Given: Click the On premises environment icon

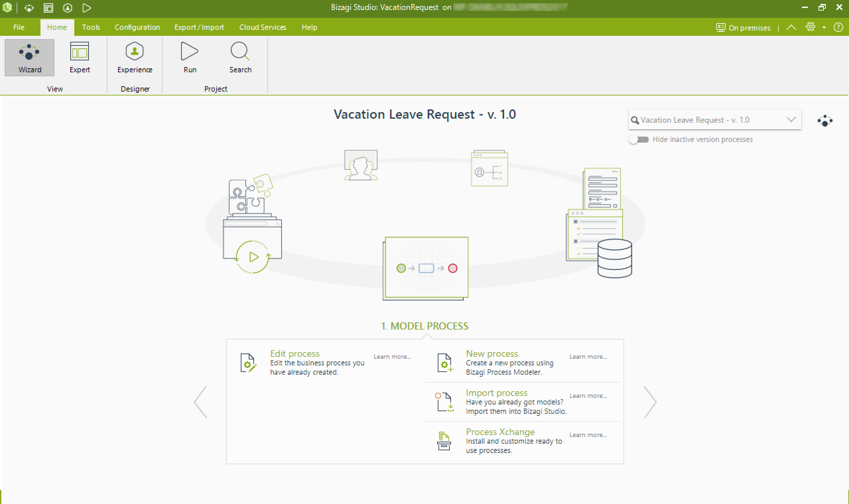Looking at the screenshot, I should [721, 28].
